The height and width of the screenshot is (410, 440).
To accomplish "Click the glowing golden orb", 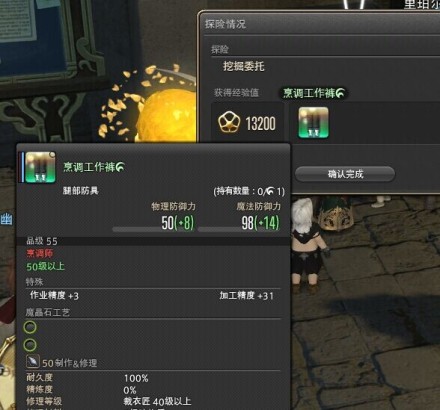I will (167, 115).
